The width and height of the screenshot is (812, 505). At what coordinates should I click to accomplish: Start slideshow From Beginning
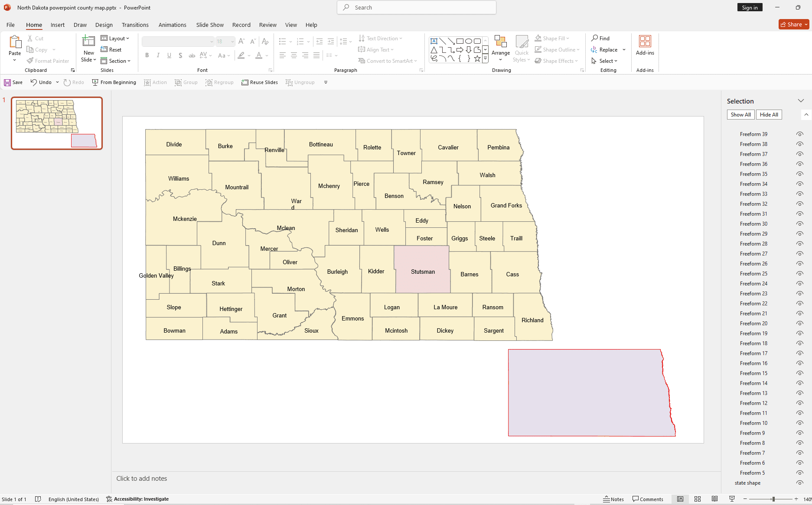coord(114,82)
